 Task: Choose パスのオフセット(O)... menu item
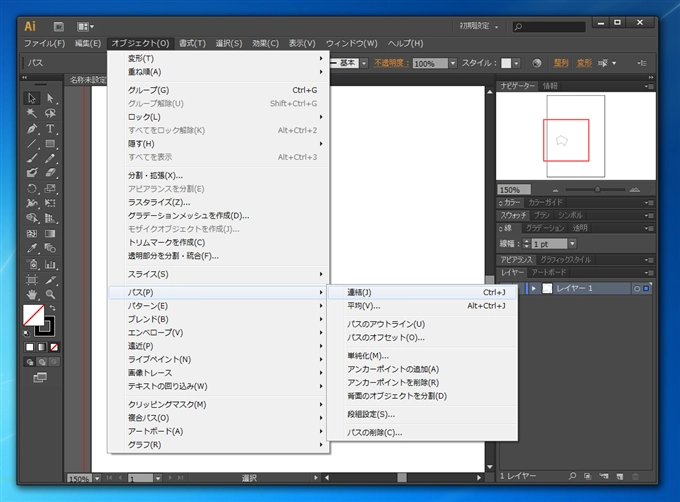[x=423, y=338]
